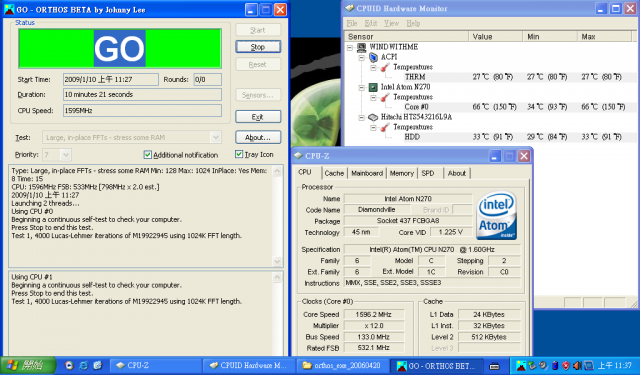Click the ACPI icon in the sensor tree
Image resolution: width=640 pixels, height=375 pixels.
click(373, 57)
